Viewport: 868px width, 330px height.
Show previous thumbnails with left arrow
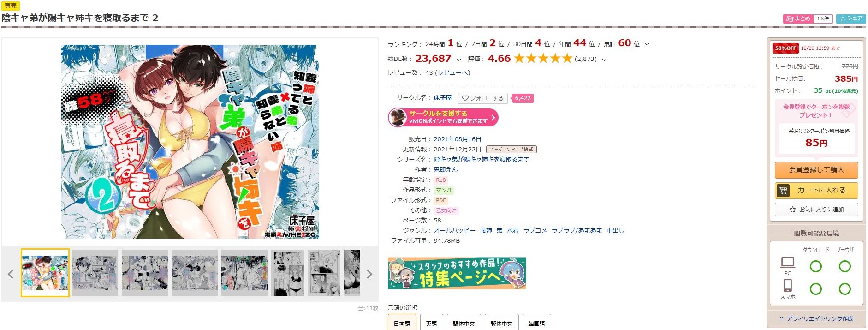[11, 274]
